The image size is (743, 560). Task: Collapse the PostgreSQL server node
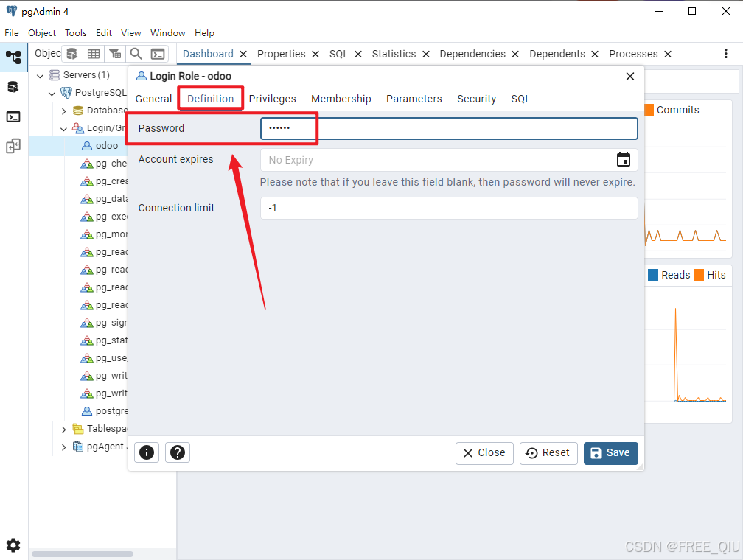coord(52,94)
